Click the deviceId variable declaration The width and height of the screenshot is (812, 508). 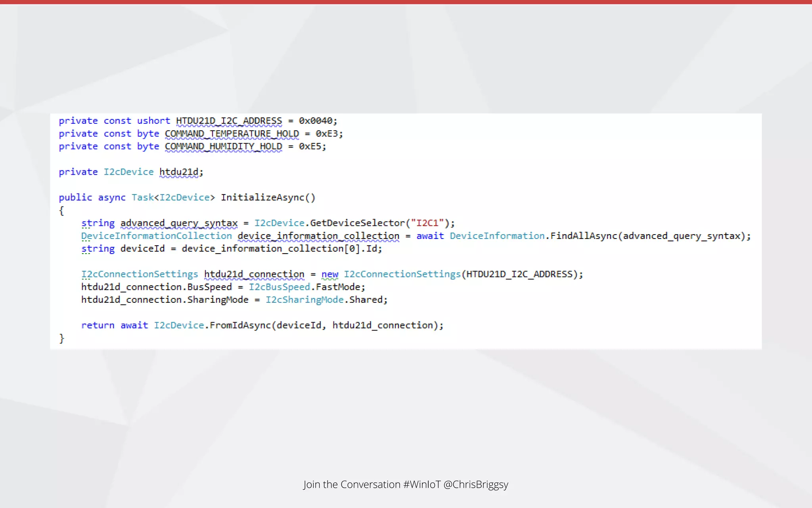(142, 248)
